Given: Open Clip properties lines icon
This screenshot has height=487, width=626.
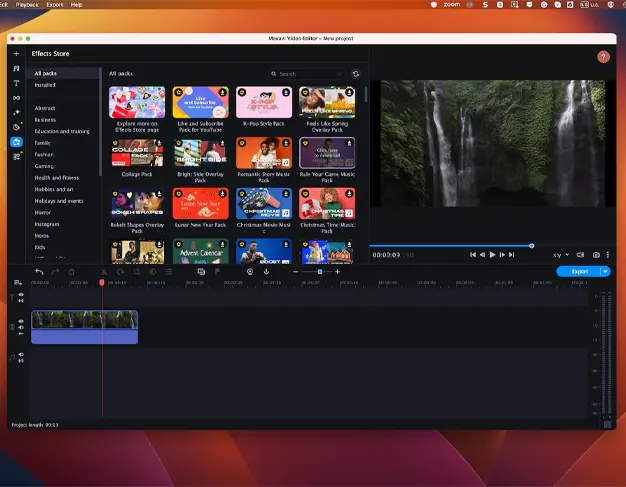Looking at the screenshot, I should tap(169, 272).
